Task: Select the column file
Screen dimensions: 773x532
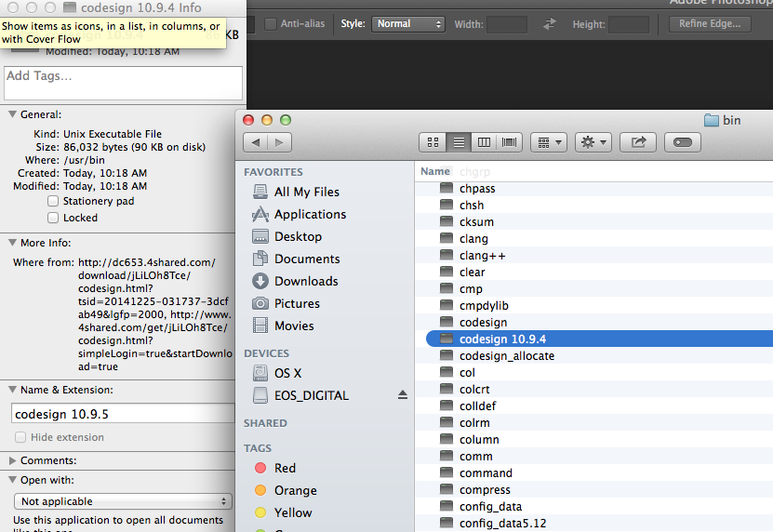Action: 593,440
